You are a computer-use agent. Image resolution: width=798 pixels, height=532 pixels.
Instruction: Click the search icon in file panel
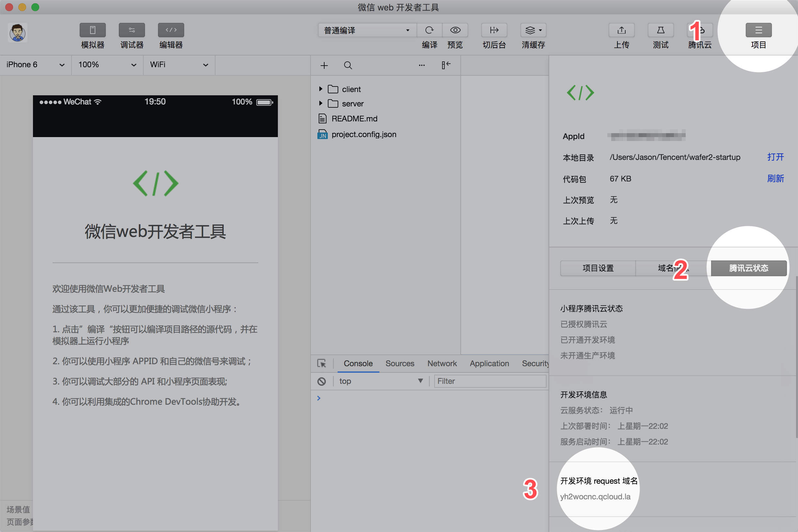(348, 65)
